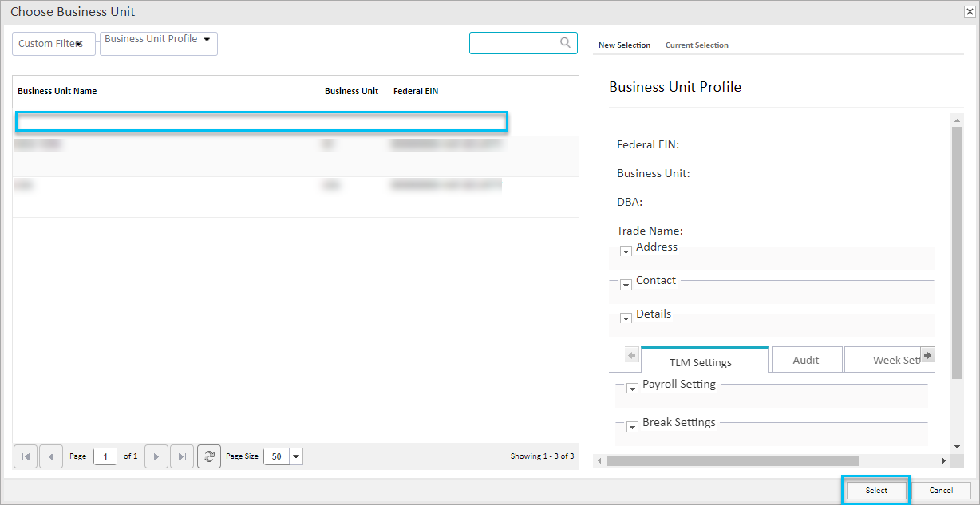Click the DBA label

click(x=630, y=203)
